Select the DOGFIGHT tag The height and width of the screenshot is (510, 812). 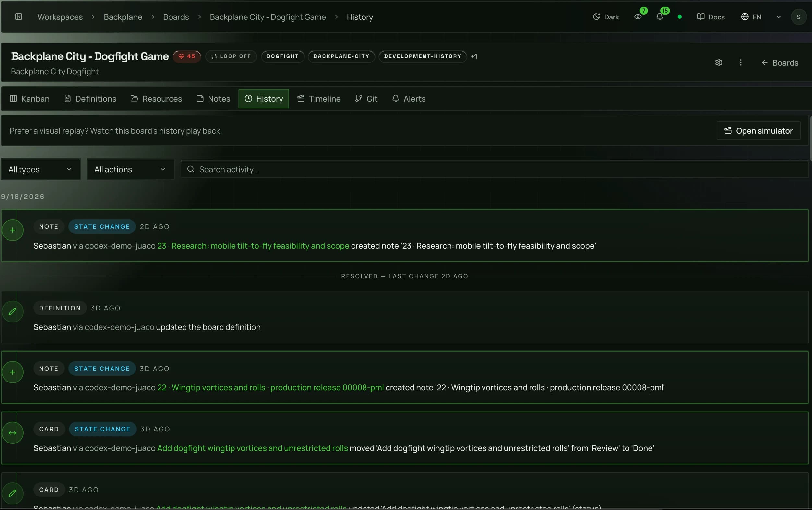pos(282,56)
